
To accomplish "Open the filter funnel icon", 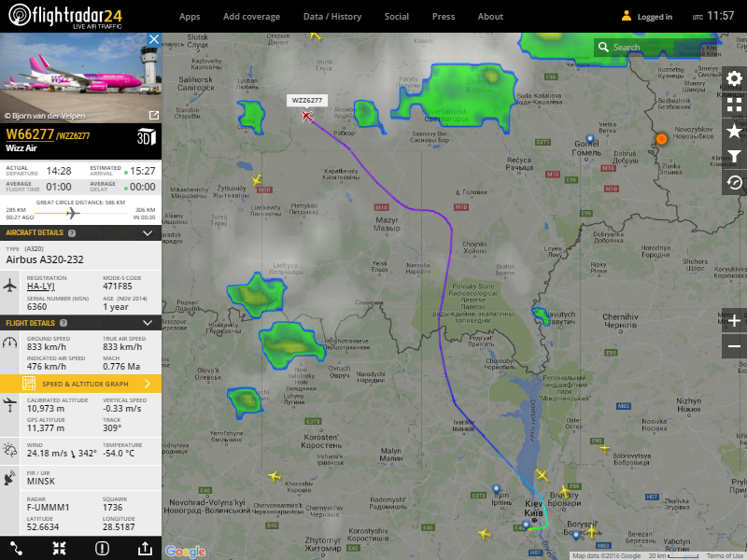I will (x=734, y=157).
